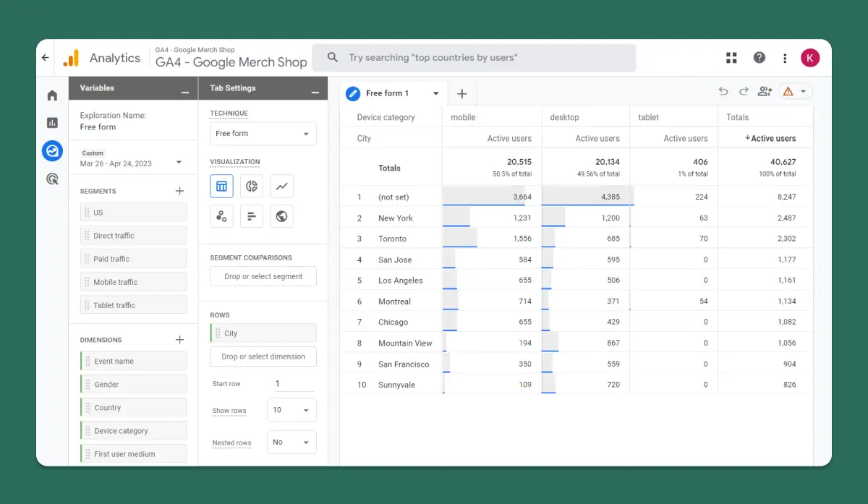Select the Mobile traffic segment
Screen dimensions: 868x504
pyautogui.click(x=133, y=282)
